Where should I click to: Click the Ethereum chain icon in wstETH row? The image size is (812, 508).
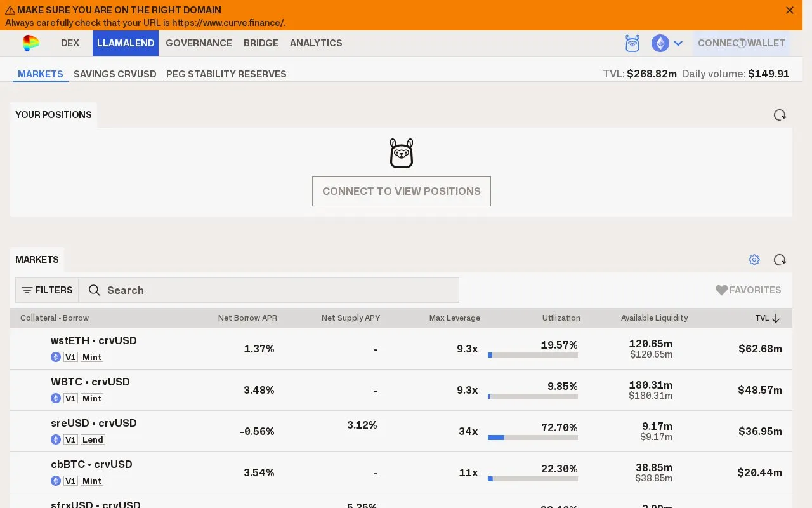[56, 357]
